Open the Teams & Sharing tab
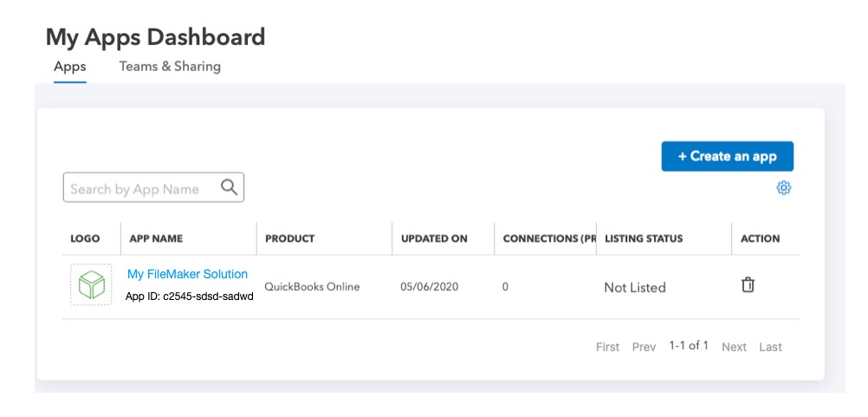The image size is (868, 417). (x=170, y=67)
